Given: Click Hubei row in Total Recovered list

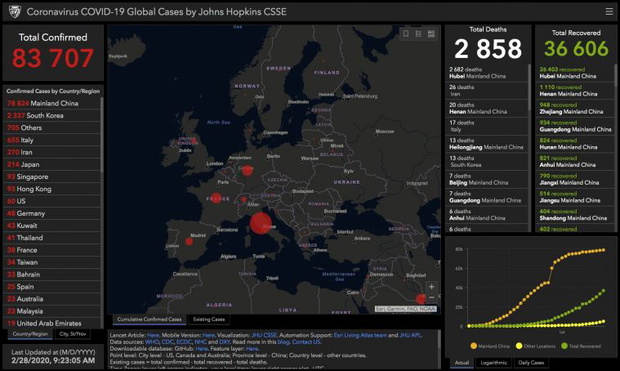Looking at the screenshot, I should click(575, 73).
